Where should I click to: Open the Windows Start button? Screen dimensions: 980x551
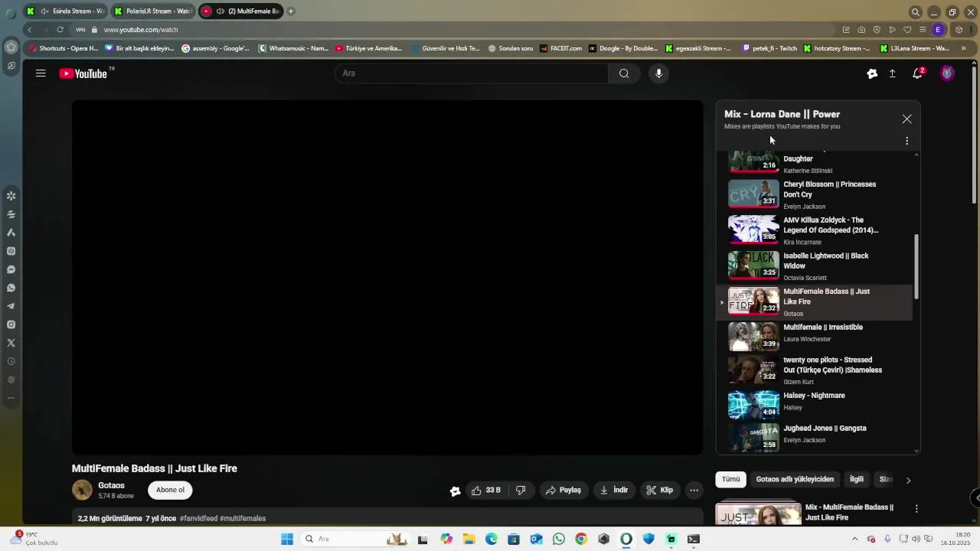coord(287,539)
